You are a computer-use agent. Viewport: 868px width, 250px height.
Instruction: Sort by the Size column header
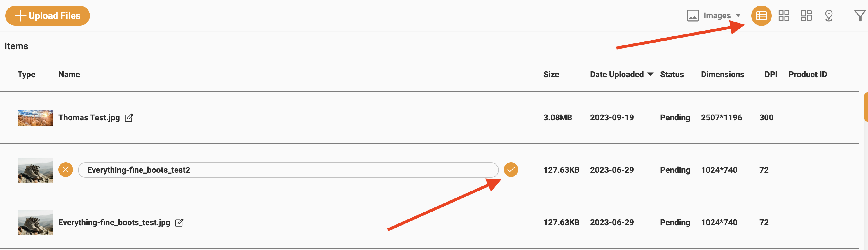551,74
